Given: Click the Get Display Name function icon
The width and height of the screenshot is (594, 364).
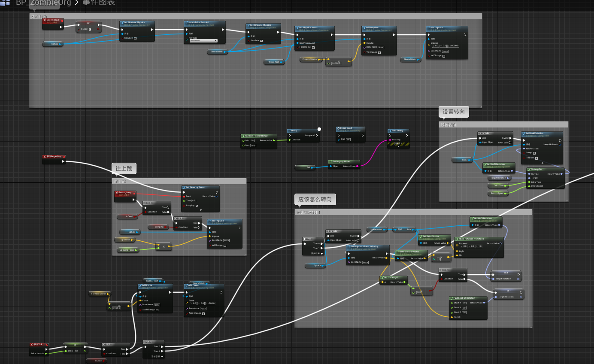Looking at the screenshot, I should [x=330, y=161].
